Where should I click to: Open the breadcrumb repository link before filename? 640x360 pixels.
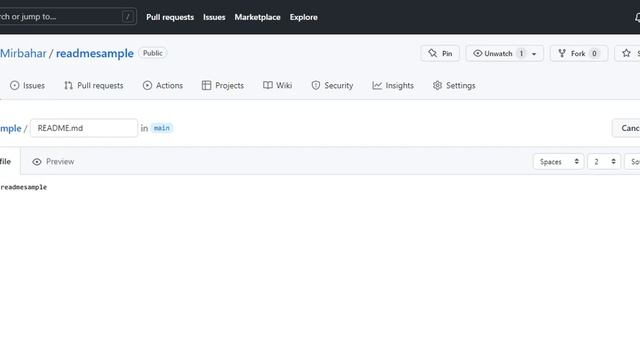[11, 128]
